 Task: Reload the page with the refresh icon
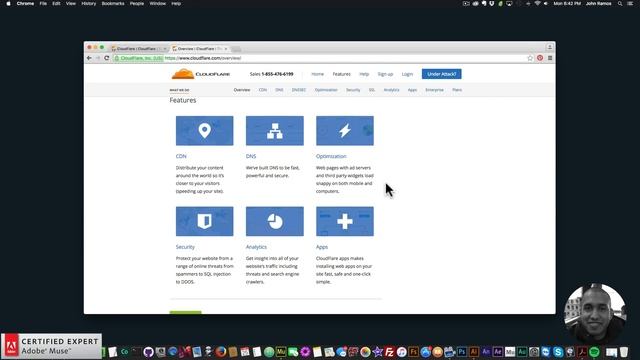pyautogui.click(x=107, y=58)
